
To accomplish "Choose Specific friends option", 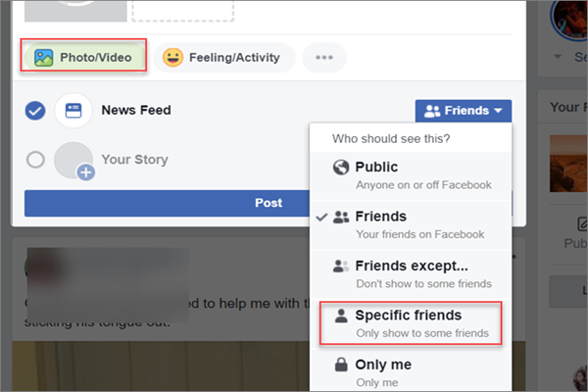I will [x=411, y=323].
